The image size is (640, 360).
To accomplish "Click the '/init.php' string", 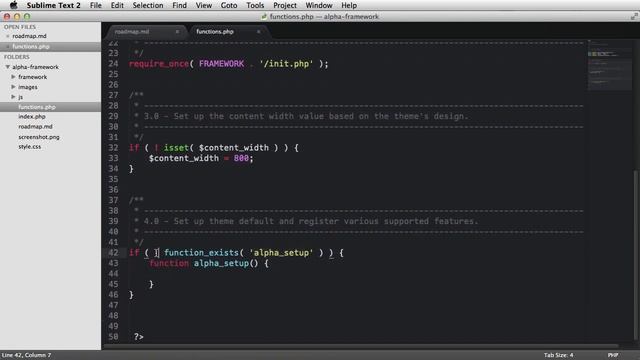I will pyautogui.click(x=286, y=64).
